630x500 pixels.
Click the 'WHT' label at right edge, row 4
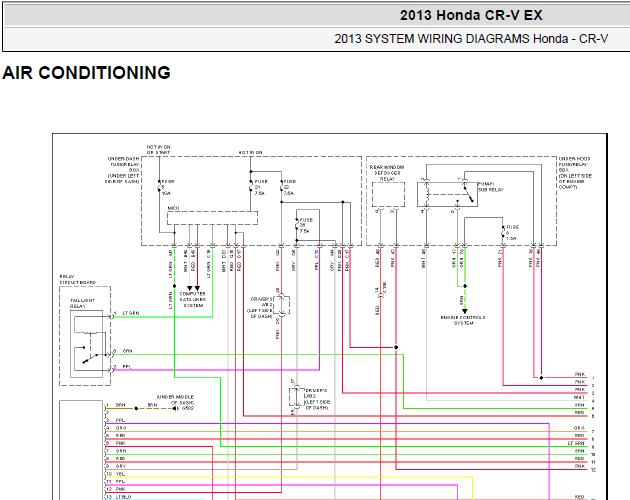tap(579, 397)
